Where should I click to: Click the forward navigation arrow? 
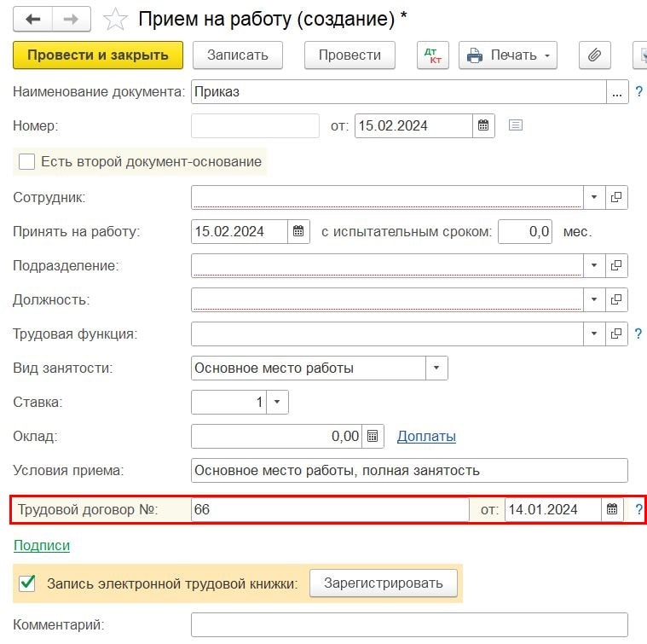tap(74, 19)
